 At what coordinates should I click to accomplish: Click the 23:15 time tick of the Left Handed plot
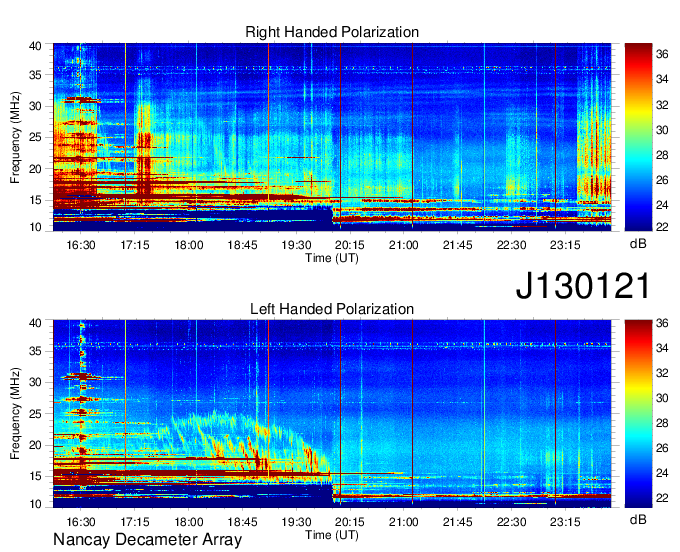(x=565, y=521)
